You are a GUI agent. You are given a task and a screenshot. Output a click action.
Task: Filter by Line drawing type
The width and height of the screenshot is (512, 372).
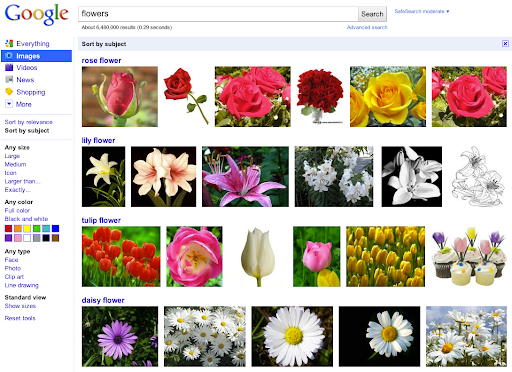point(22,285)
